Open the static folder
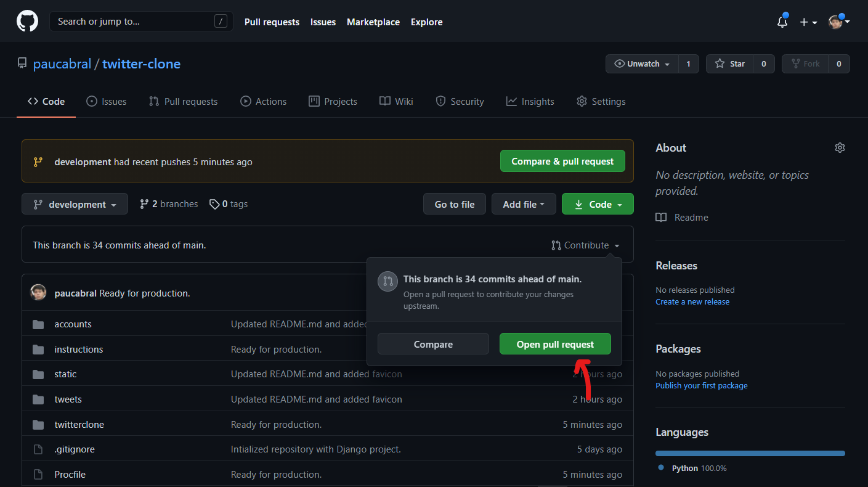This screenshot has width=868, height=487. (x=65, y=374)
